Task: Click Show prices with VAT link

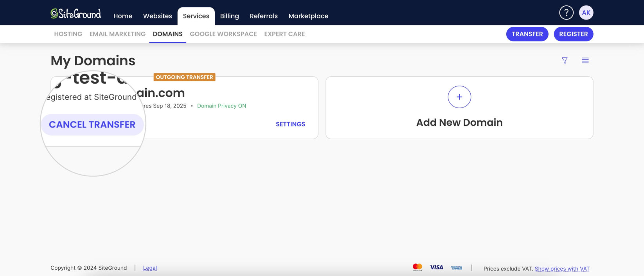Action: [562, 269]
